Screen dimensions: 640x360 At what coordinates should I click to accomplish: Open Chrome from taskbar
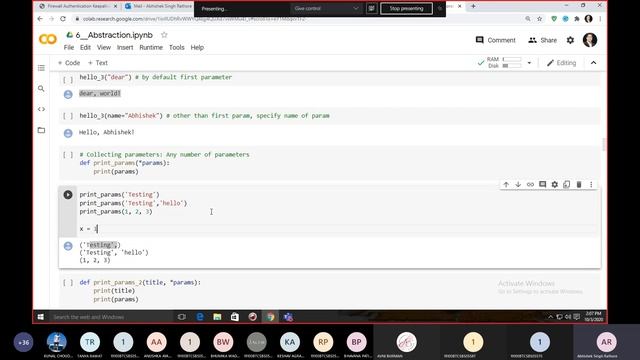pos(270,317)
